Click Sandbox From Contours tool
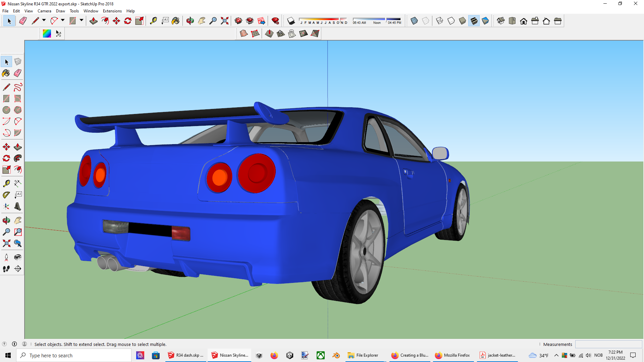The height and width of the screenshot is (362, 644). click(244, 33)
